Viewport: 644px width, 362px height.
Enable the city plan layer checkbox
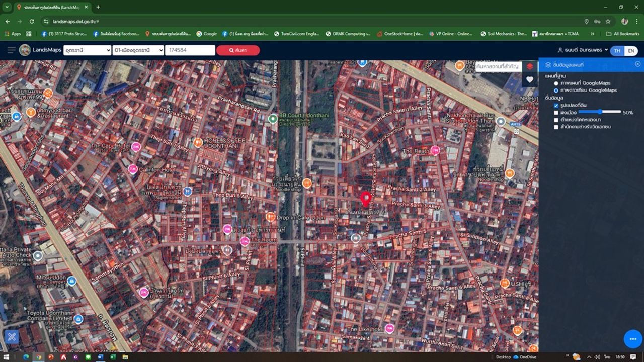[x=556, y=113]
